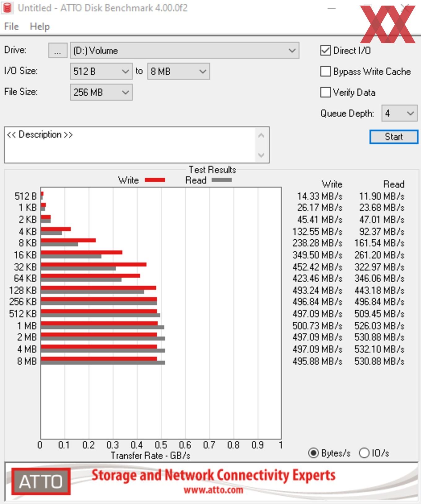Open the minimum I/O Size dropdown 512 B
Viewport: 421px width, 504px height.
101,72
